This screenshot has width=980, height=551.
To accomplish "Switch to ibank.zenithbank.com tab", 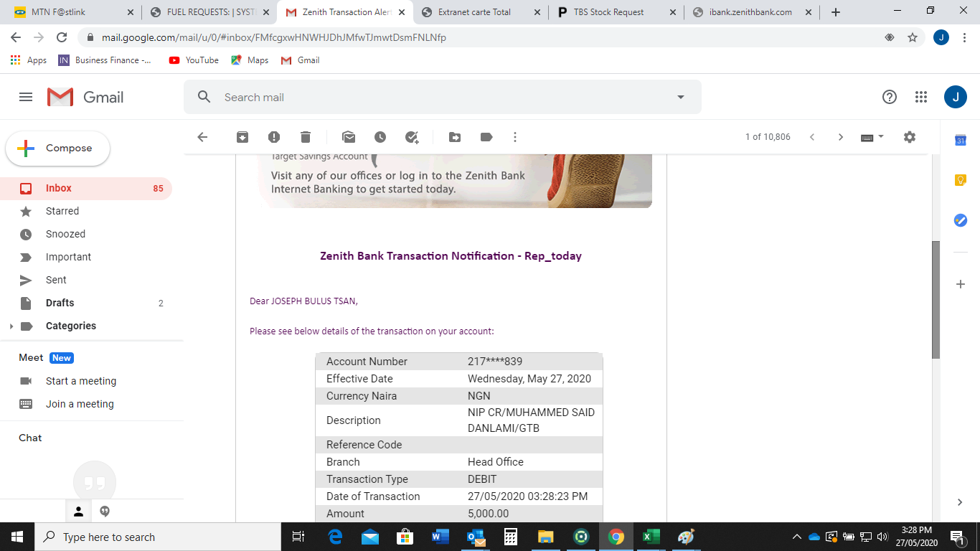I will tap(752, 12).
